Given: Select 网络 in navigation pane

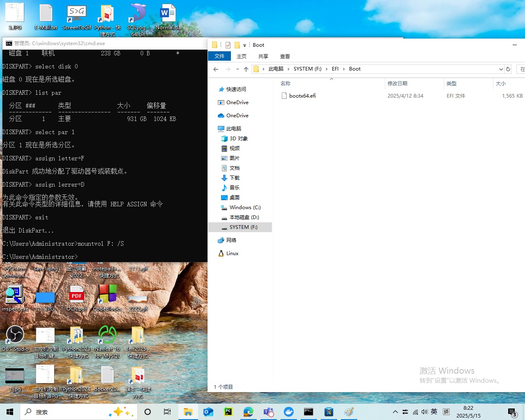Looking at the screenshot, I should pyautogui.click(x=231, y=240).
